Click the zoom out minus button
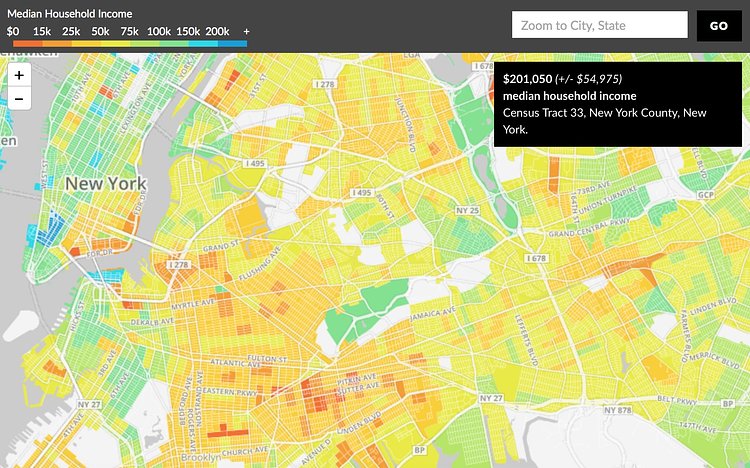This screenshot has height=468, width=750. (x=19, y=98)
